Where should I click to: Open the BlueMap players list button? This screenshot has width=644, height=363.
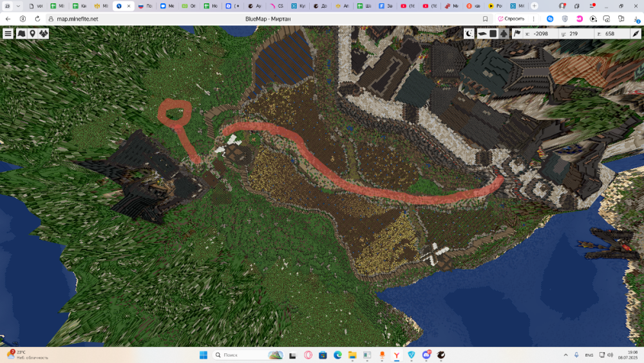pos(44,34)
